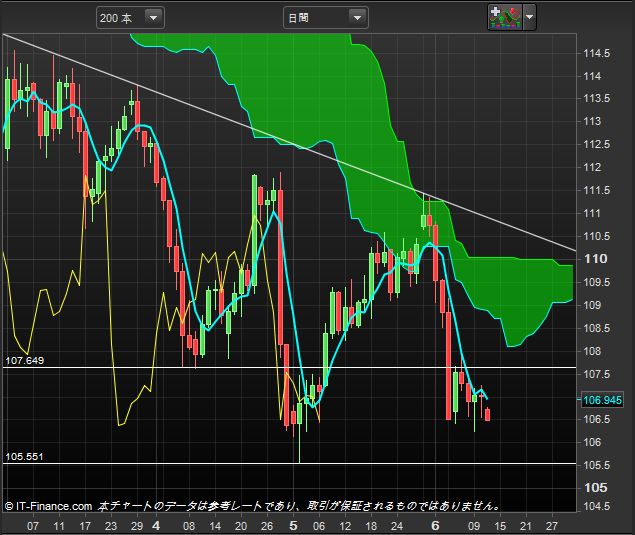Click the IT-Finance.com copyright text

(x=49, y=506)
